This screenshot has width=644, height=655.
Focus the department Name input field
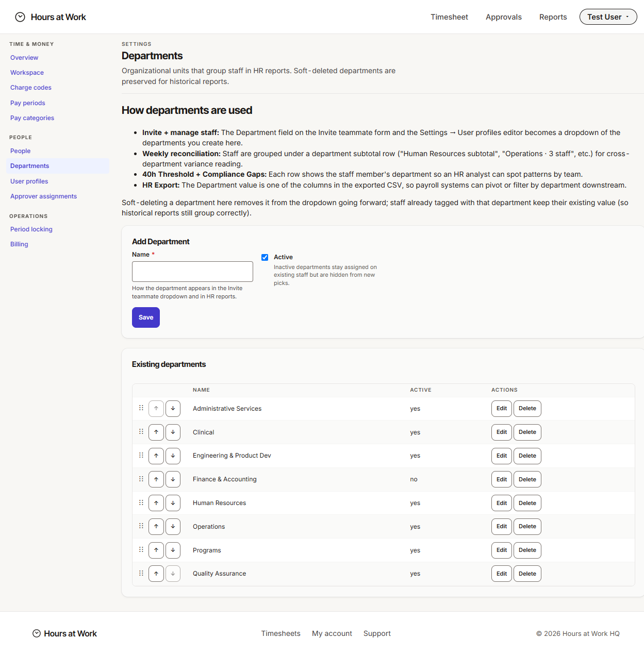pyautogui.click(x=192, y=272)
